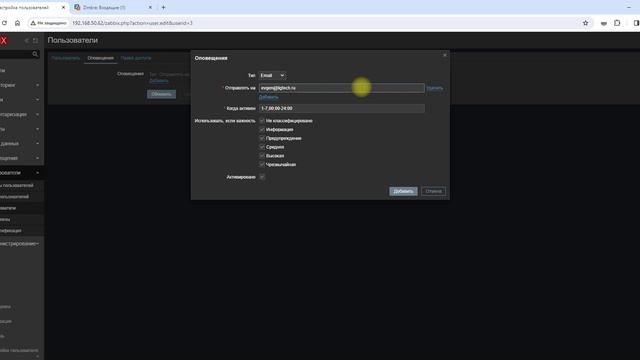Toggle 'Предупреждение' severity checkbox
The width and height of the screenshot is (640, 360).
[x=262, y=138]
